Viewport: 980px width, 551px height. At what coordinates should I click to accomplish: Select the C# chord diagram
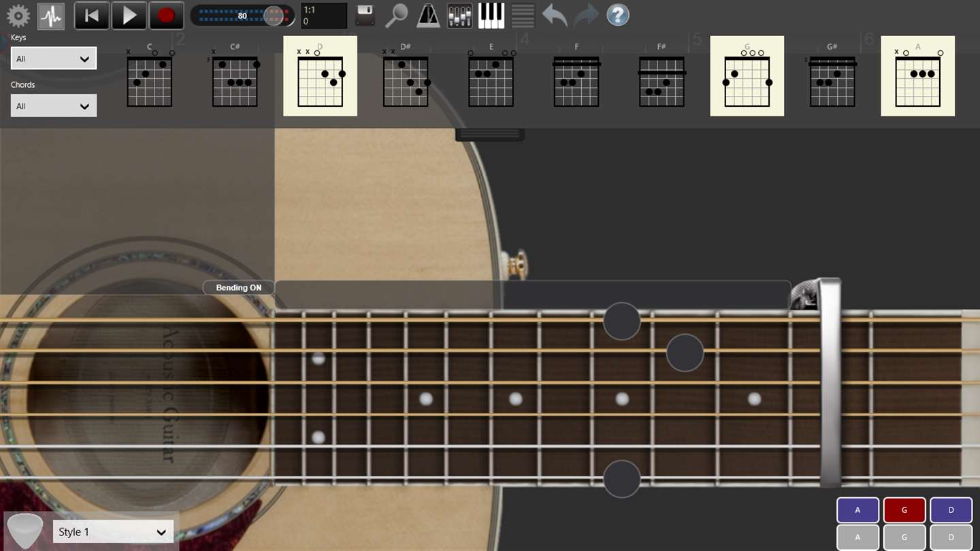(x=235, y=76)
